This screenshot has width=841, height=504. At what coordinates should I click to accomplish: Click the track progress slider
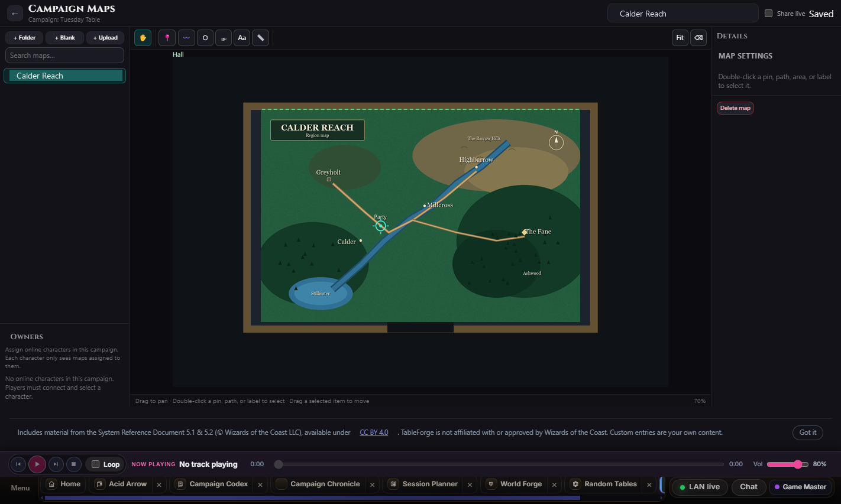[499, 464]
